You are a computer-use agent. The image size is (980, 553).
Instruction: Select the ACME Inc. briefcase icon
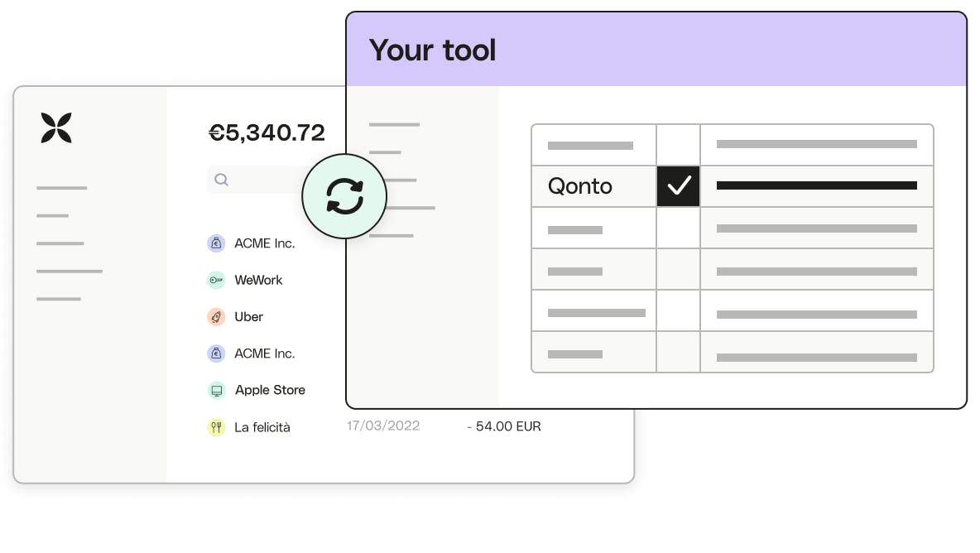tap(216, 243)
